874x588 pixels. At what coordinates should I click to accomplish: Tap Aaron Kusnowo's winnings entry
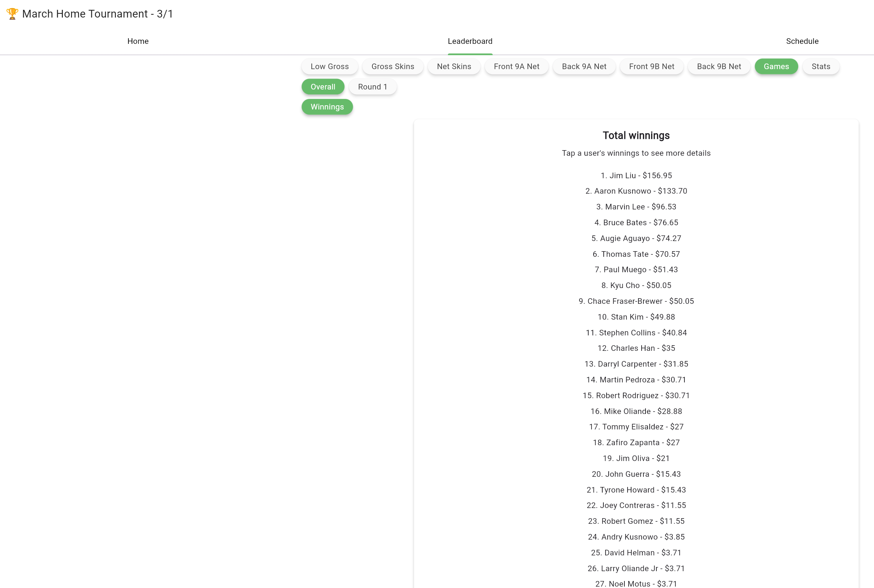(x=636, y=191)
